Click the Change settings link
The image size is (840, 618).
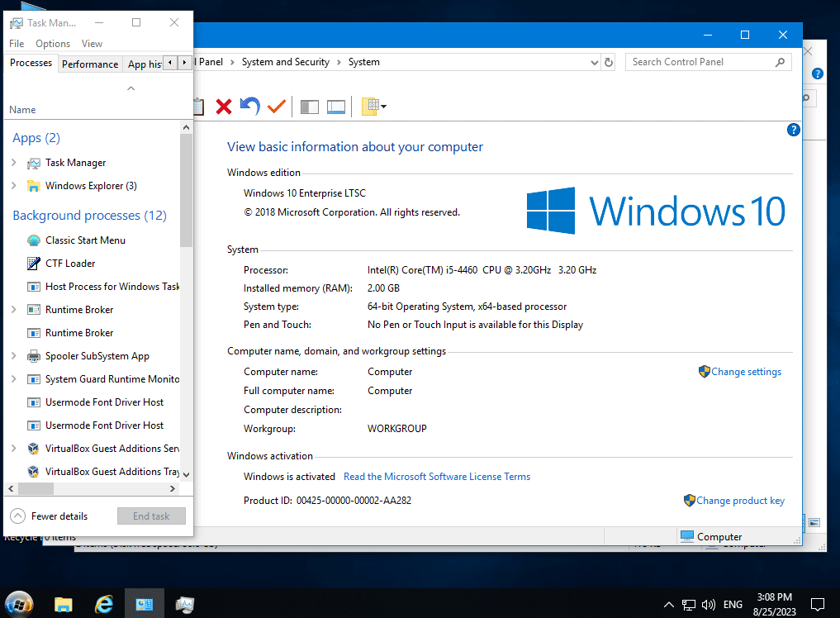(746, 372)
